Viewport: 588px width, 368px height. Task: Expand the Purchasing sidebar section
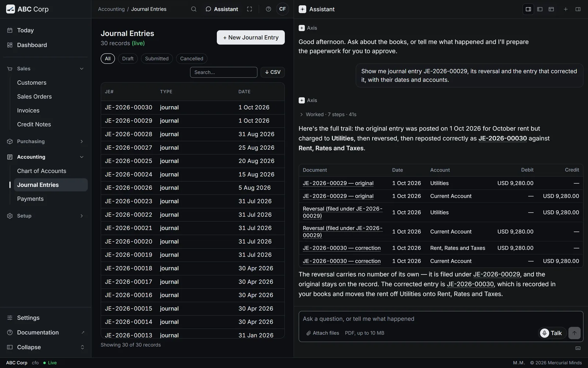click(x=46, y=141)
